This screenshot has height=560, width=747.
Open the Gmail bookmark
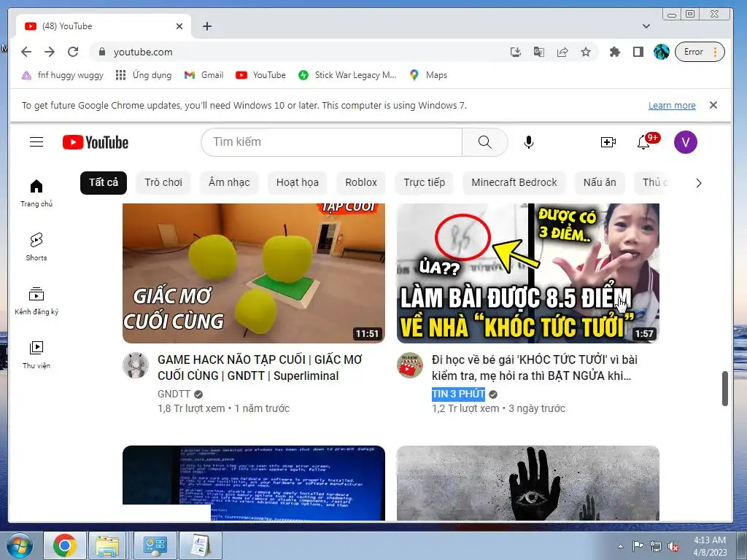(x=204, y=75)
